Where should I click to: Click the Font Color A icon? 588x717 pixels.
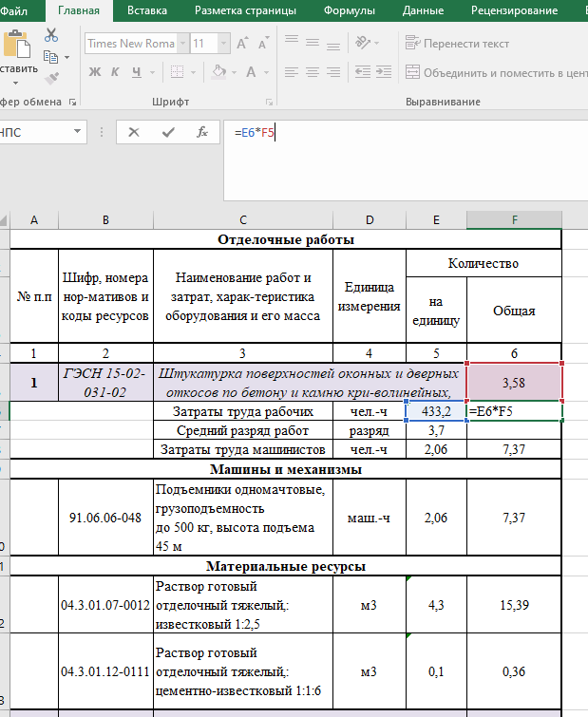point(251,72)
